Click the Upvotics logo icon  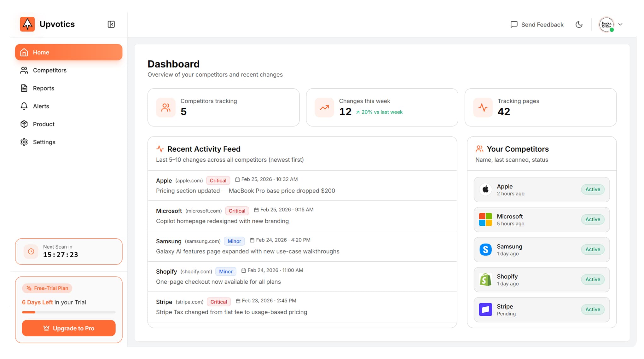pyautogui.click(x=27, y=24)
